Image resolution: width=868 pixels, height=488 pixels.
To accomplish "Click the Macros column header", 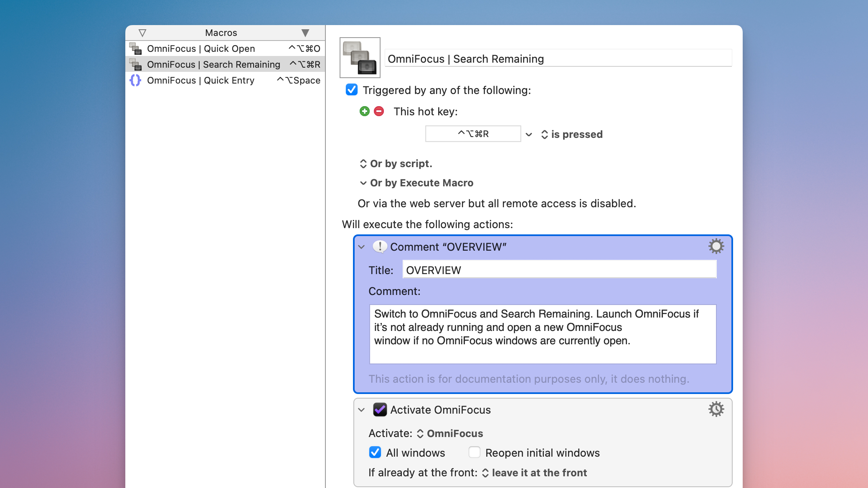I will point(221,33).
